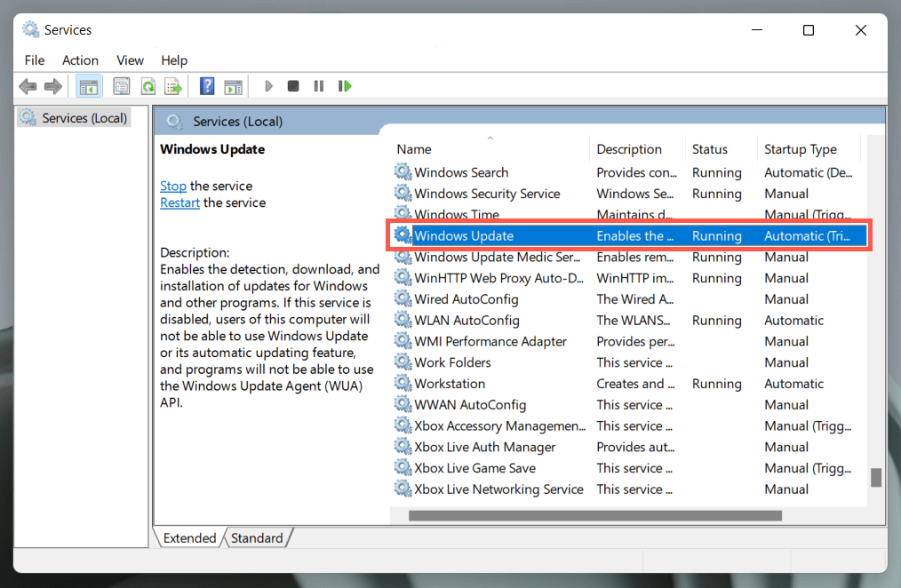Click 'Creates and ...' description of Workstation
Screen dimensions: 901x588
click(x=635, y=384)
